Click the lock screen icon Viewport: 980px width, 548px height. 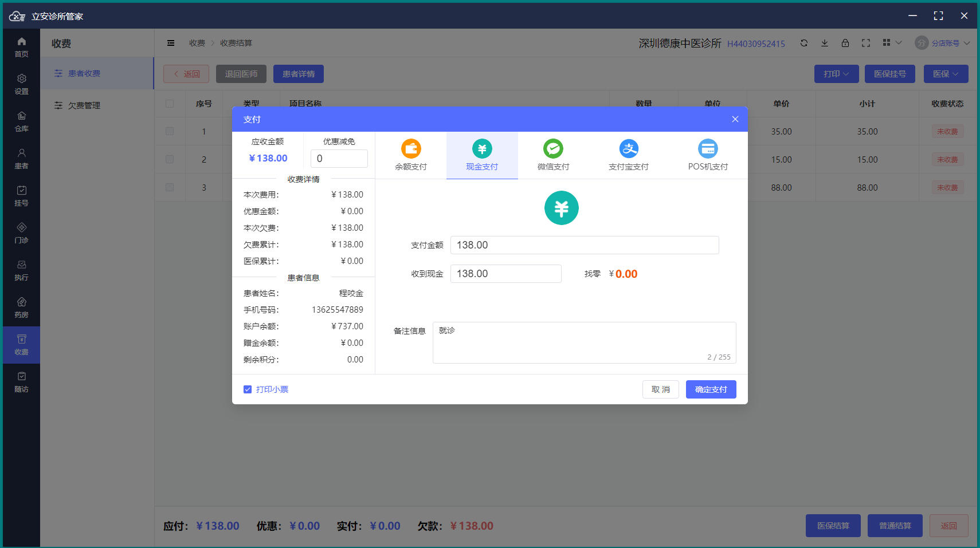845,43
